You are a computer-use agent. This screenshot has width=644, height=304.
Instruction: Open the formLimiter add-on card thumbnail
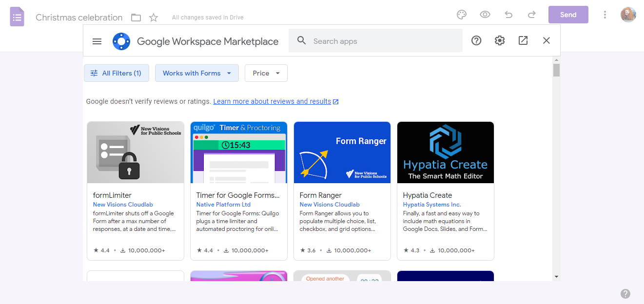(136, 152)
